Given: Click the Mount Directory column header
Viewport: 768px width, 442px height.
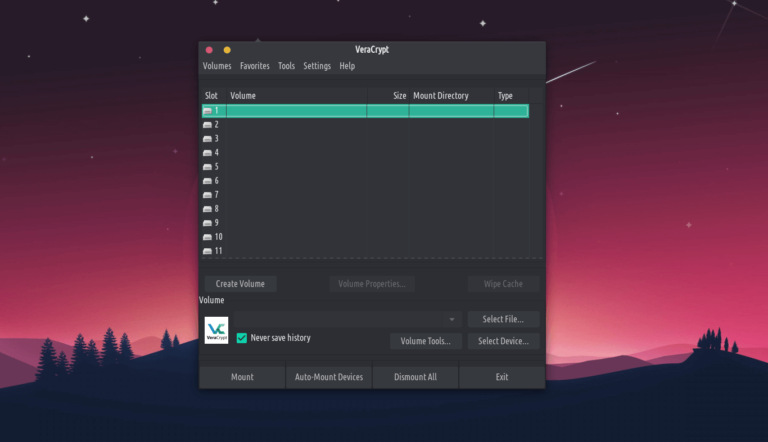Looking at the screenshot, I should pyautogui.click(x=441, y=96).
